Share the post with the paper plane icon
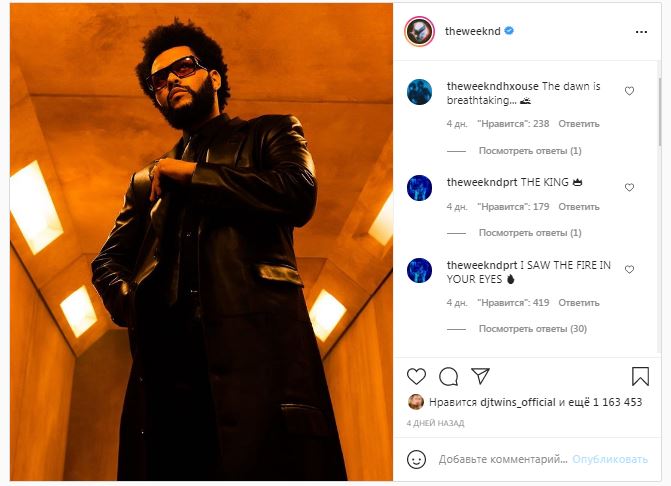This screenshot has width=671, height=486. click(x=480, y=376)
